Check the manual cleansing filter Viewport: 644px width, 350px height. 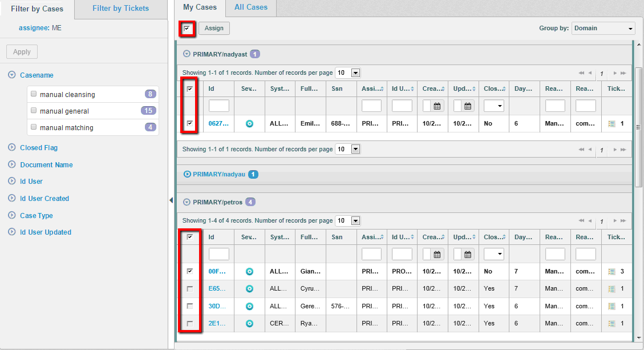[x=34, y=94]
